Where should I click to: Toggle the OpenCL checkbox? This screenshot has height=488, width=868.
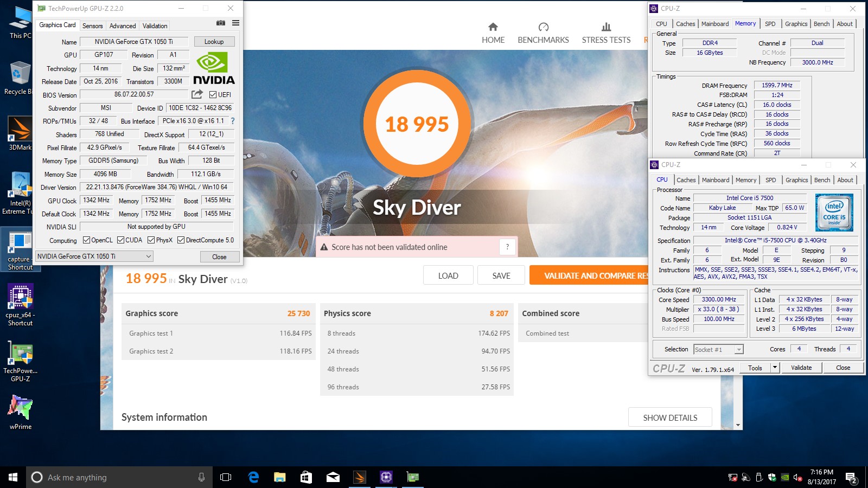[x=86, y=240]
